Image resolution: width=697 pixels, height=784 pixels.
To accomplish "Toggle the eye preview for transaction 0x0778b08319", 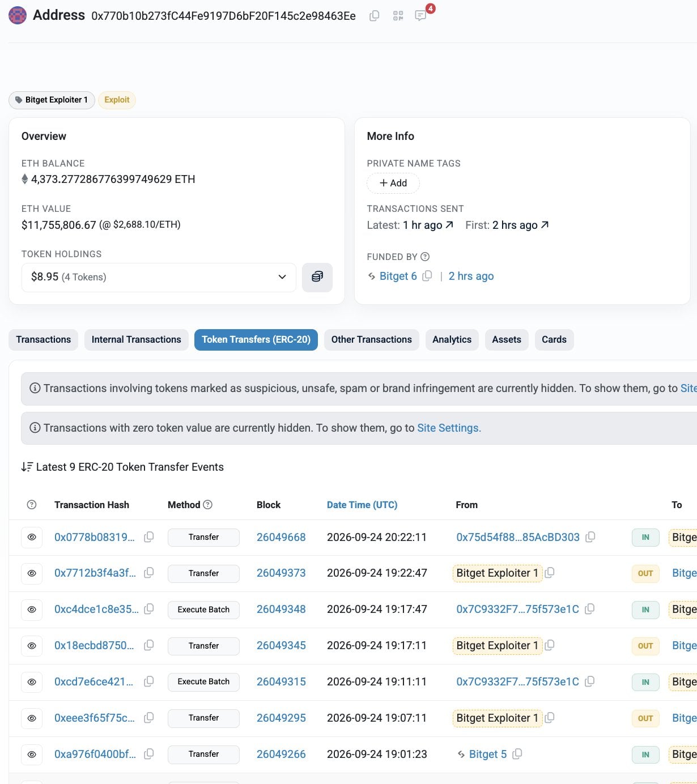I will pyautogui.click(x=32, y=537).
